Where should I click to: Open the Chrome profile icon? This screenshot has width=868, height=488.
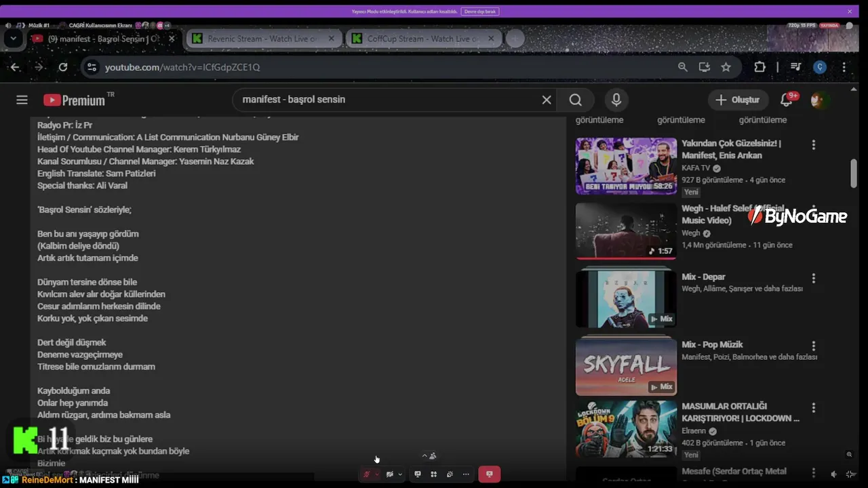coord(821,67)
